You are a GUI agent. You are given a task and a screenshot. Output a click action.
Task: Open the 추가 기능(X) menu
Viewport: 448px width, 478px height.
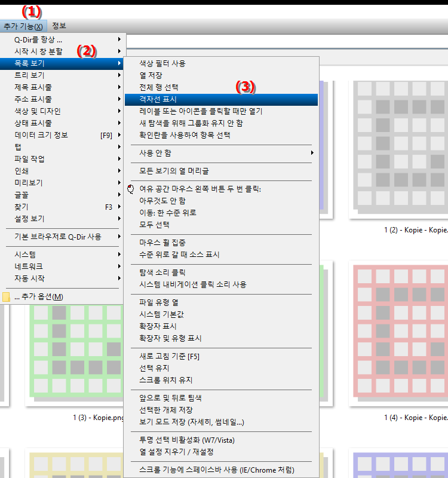point(23,26)
